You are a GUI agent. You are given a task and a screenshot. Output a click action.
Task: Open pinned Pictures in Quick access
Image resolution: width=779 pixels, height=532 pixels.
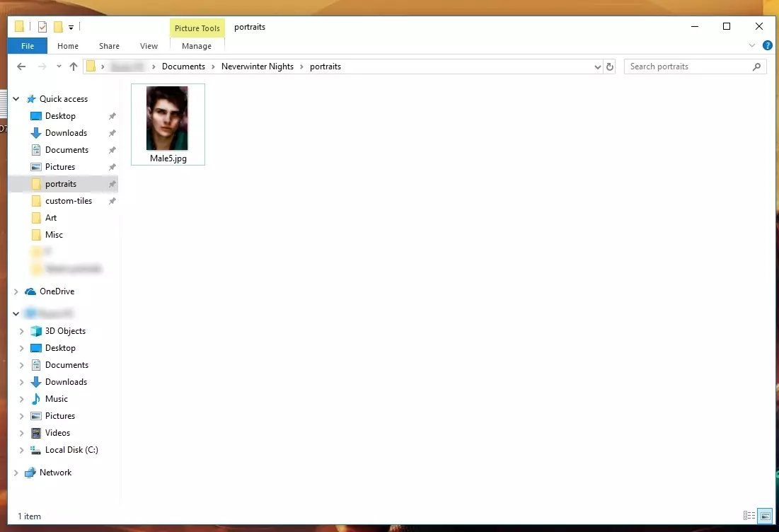(x=60, y=166)
